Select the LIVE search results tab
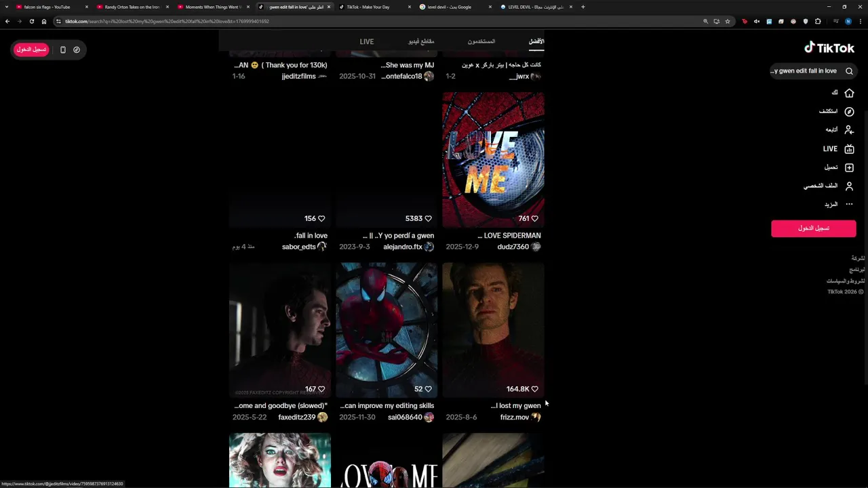This screenshot has width=868, height=488. coord(367,41)
